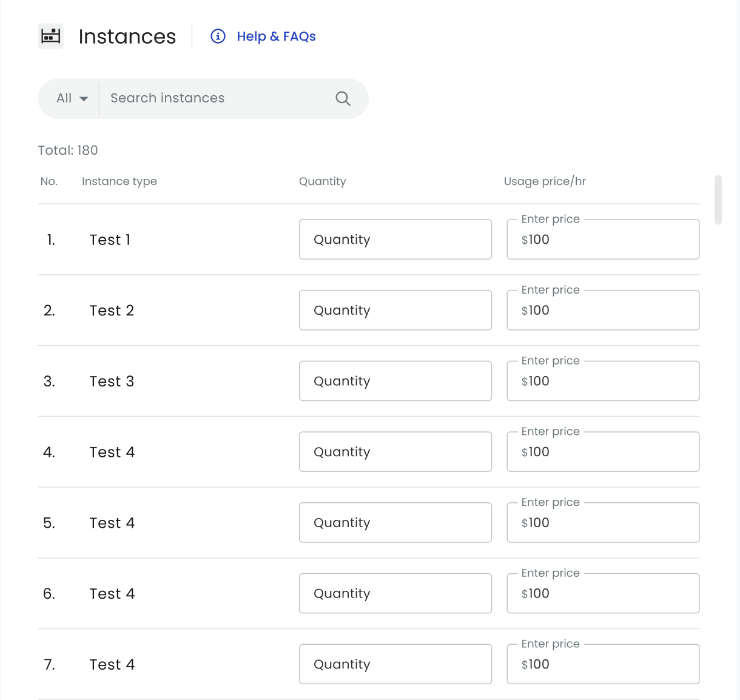
Task: Select the Enter price field for Test 1
Action: [x=602, y=240]
